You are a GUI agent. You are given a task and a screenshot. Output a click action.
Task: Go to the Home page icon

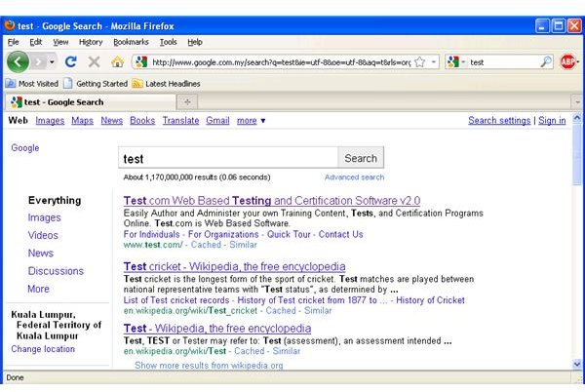pos(118,61)
